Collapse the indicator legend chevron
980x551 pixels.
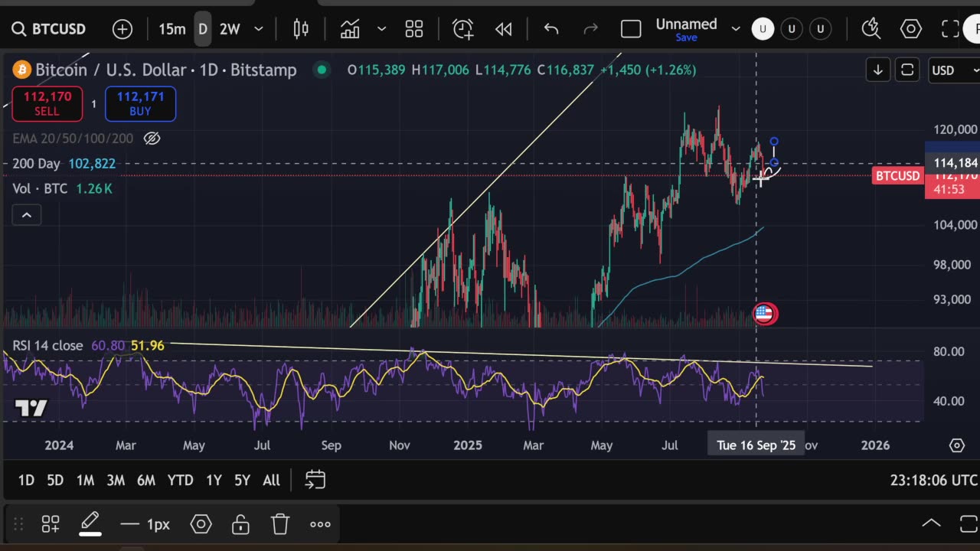pos(26,215)
